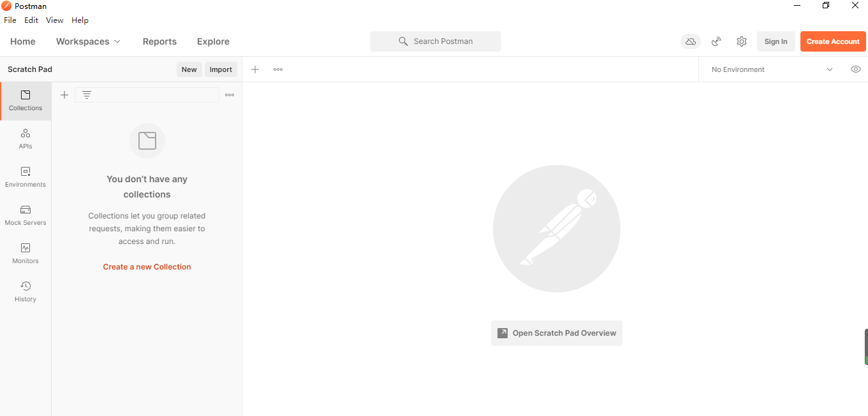Click the empty collections folder illustration
The image size is (868, 416).
point(147,141)
